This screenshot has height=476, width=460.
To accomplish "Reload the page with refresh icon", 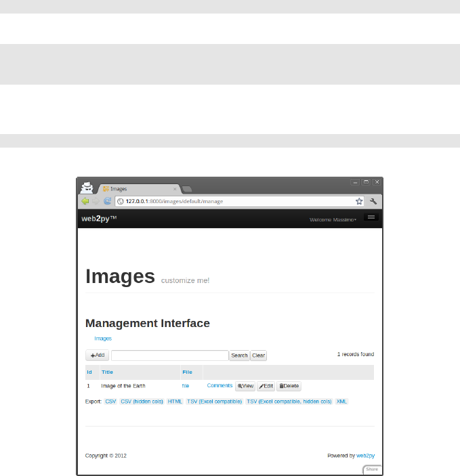I will pos(107,201).
